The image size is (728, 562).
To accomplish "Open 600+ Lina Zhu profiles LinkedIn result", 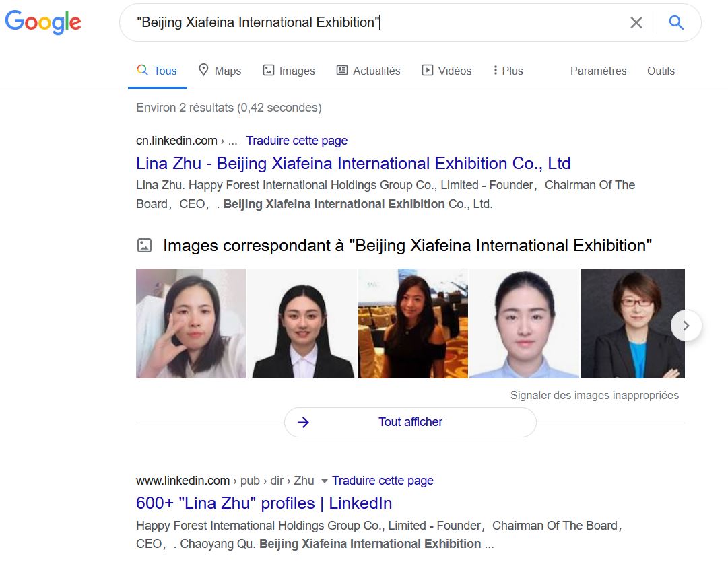I will pos(264,503).
